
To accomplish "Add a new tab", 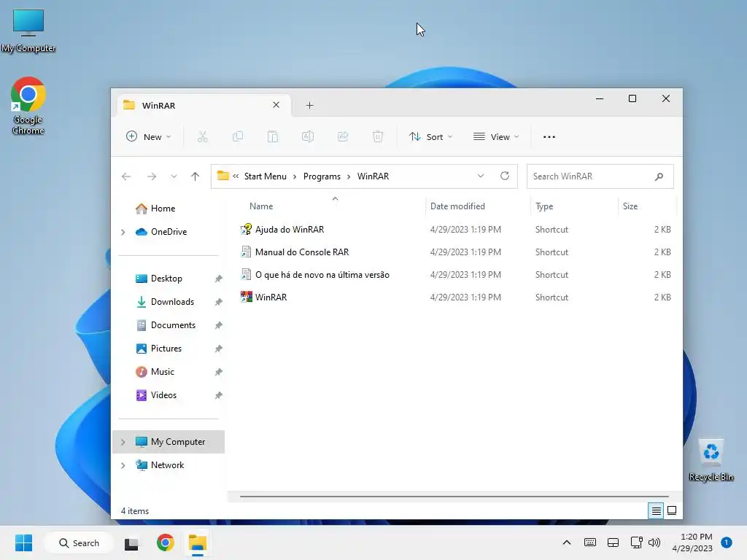I will (x=309, y=105).
